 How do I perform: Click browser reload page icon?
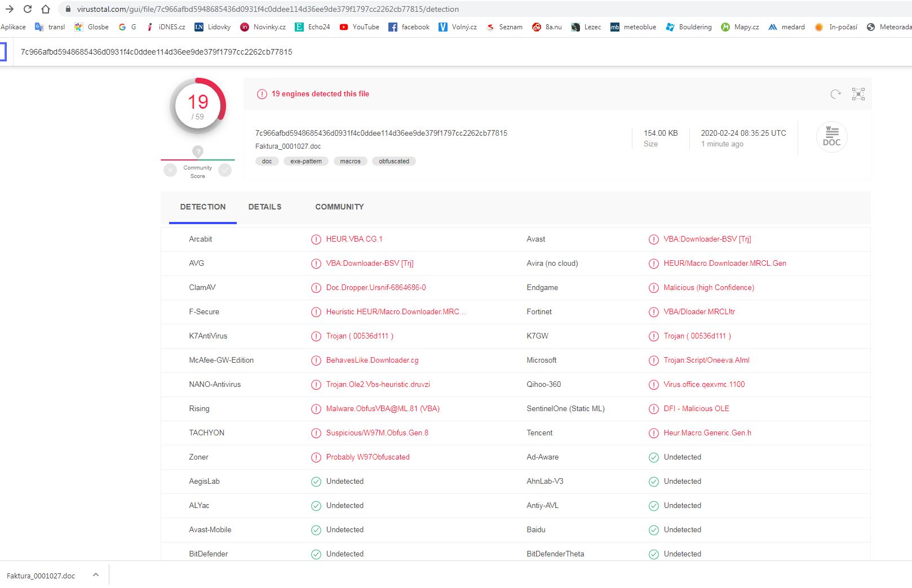28,9
